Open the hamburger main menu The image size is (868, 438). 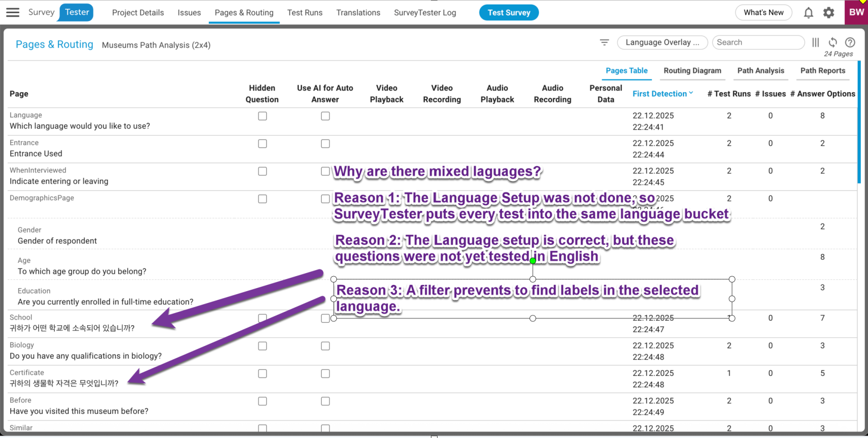pyautogui.click(x=12, y=12)
